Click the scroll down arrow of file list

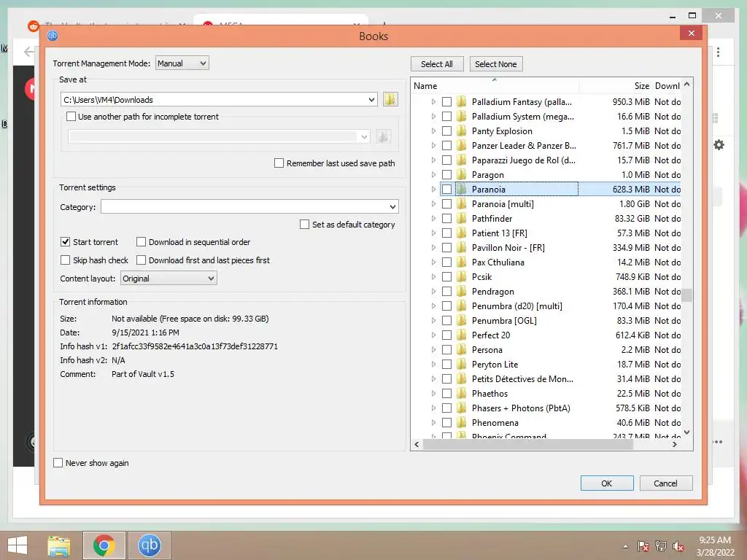pos(686,432)
